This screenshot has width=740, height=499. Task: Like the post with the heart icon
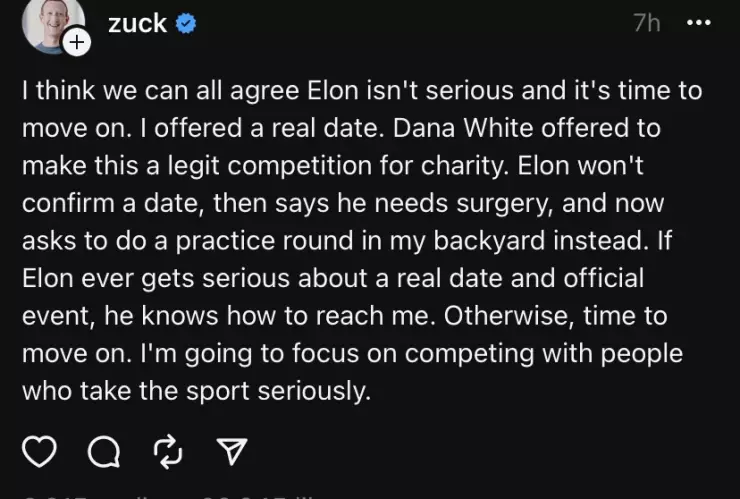coord(39,452)
